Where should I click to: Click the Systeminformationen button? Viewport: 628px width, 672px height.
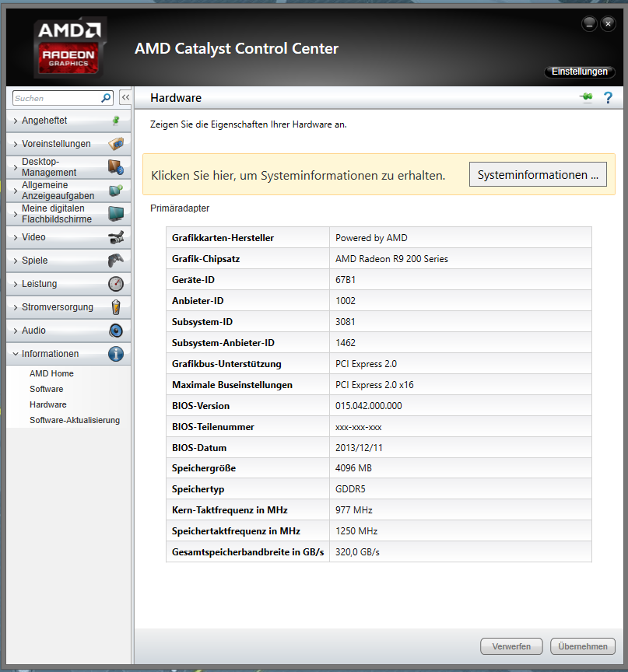click(x=538, y=174)
